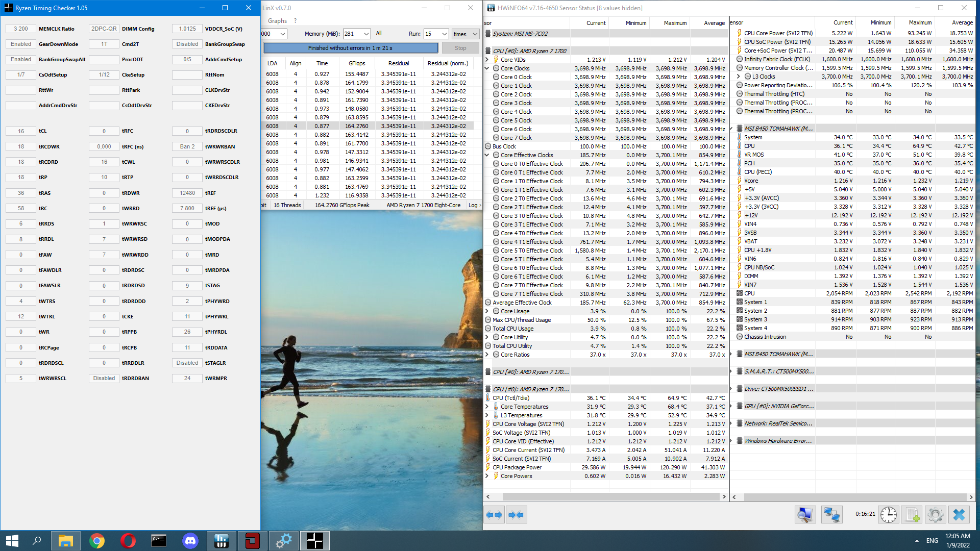The height and width of the screenshot is (551, 980).
Task: Click the expand columns arrows icon in HWiNFO
Action: point(494,515)
